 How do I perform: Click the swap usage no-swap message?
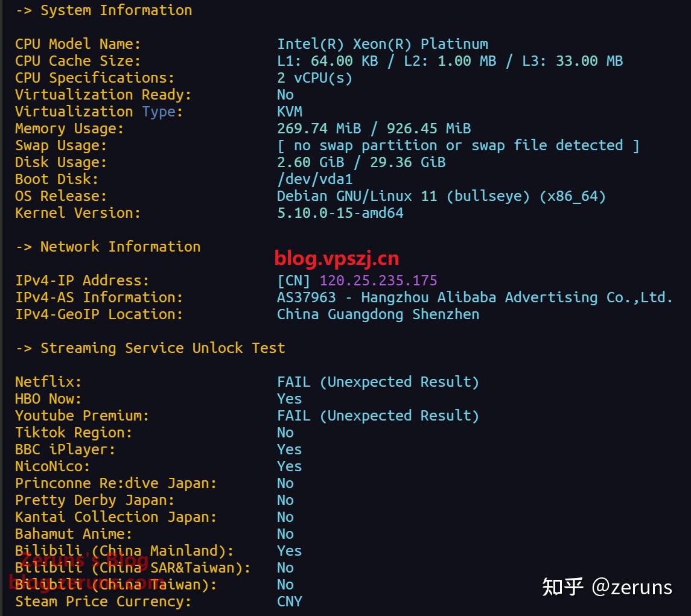pos(458,145)
